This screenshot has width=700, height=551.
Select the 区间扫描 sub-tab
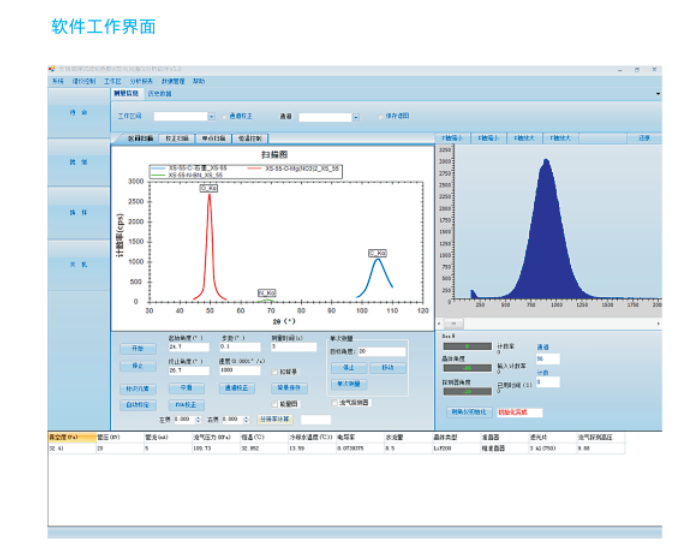[x=140, y=138]
